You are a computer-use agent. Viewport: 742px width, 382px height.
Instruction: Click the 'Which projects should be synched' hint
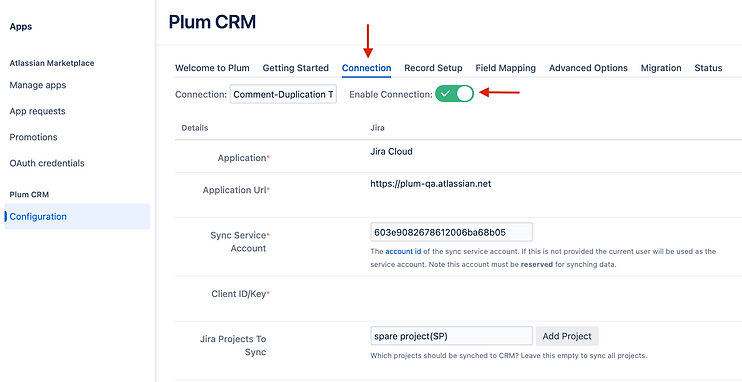(x=508, y=355)
